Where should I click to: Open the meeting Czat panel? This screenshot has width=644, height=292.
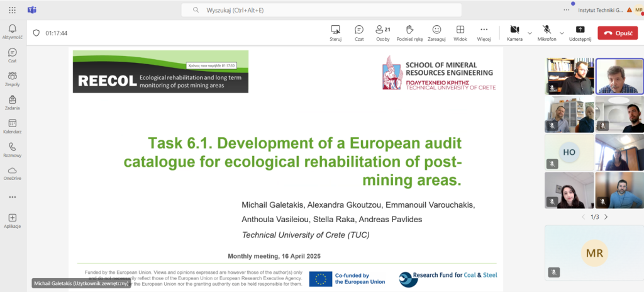[x=359, y=33]
